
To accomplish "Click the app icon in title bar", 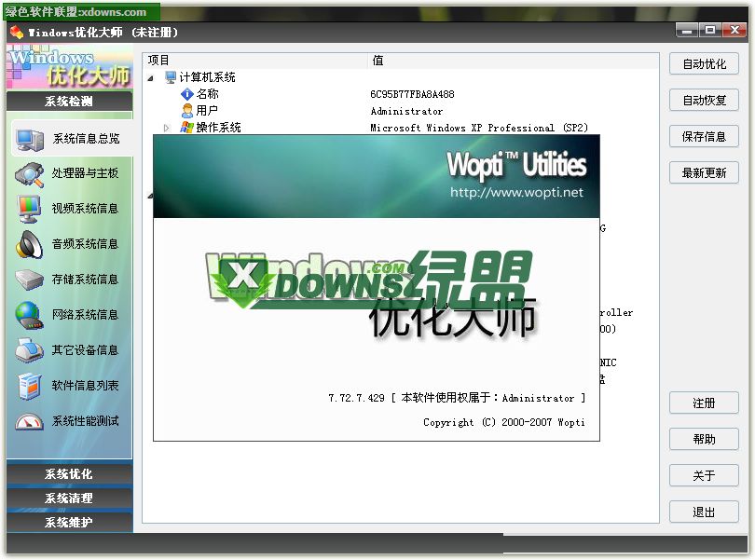I will pyautogui.click(x=17, y=33).
